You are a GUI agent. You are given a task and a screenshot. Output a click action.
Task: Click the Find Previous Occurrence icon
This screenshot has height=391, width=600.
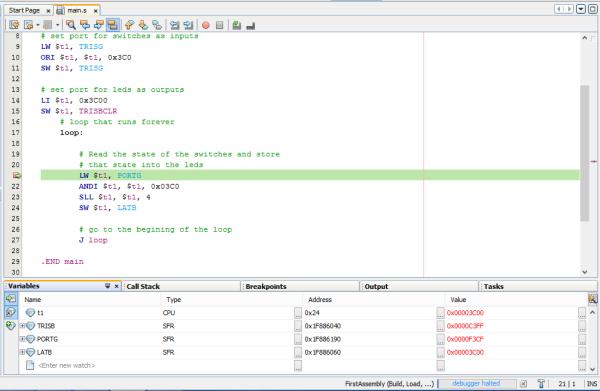85,25
